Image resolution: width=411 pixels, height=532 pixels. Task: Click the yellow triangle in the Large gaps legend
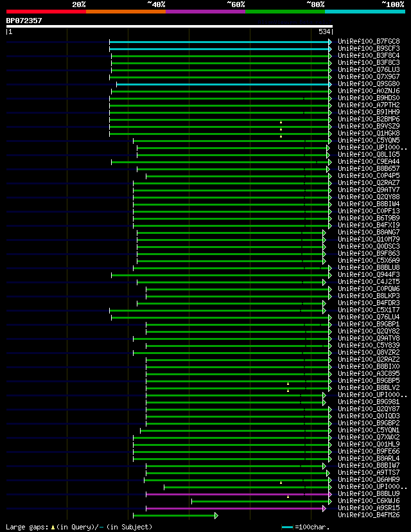(53, 528)
